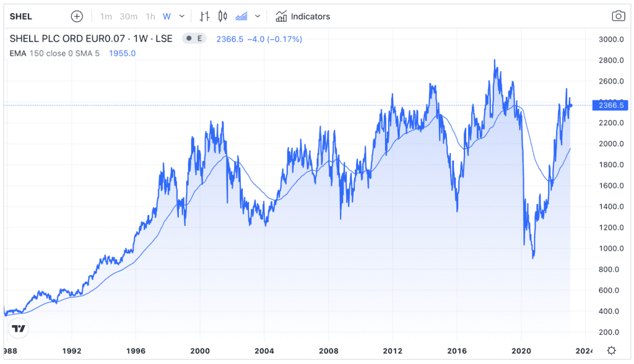Select the 1h timeframe
This screenshot has height=364, width=634.
150,16
